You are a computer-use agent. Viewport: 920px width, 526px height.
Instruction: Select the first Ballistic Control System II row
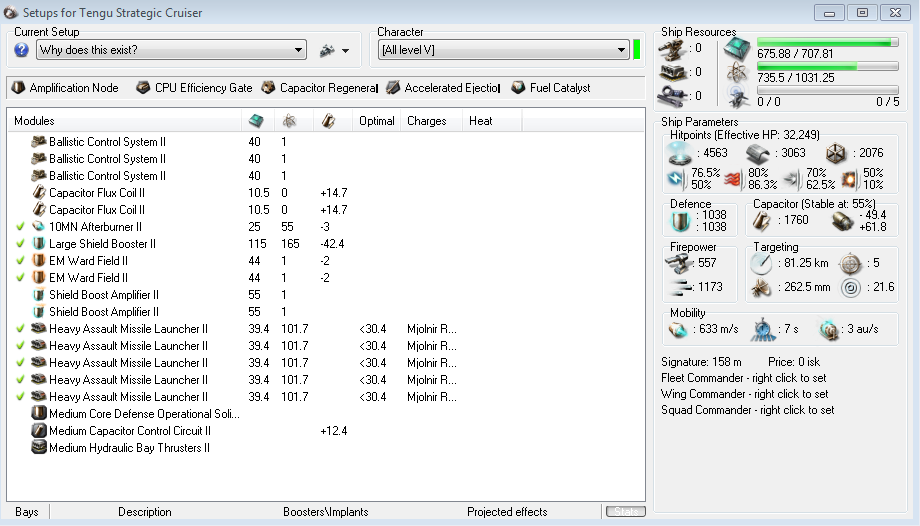(x=326, y=141)
